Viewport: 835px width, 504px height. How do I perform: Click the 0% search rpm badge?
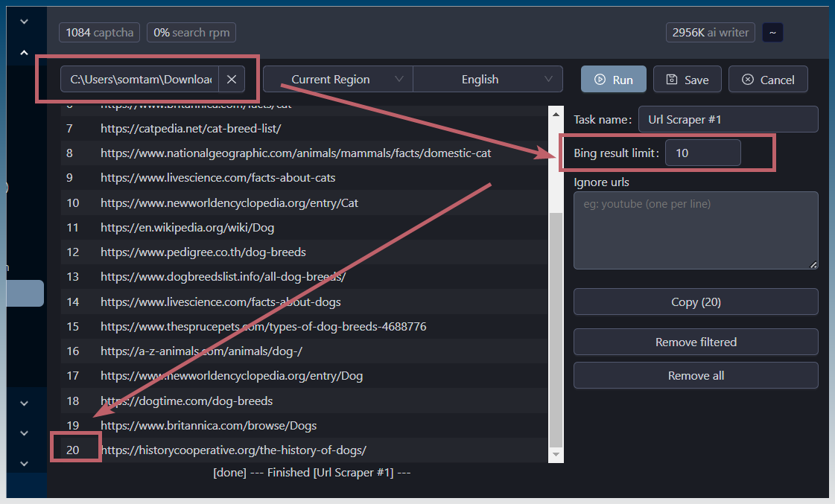click(191, 32)
